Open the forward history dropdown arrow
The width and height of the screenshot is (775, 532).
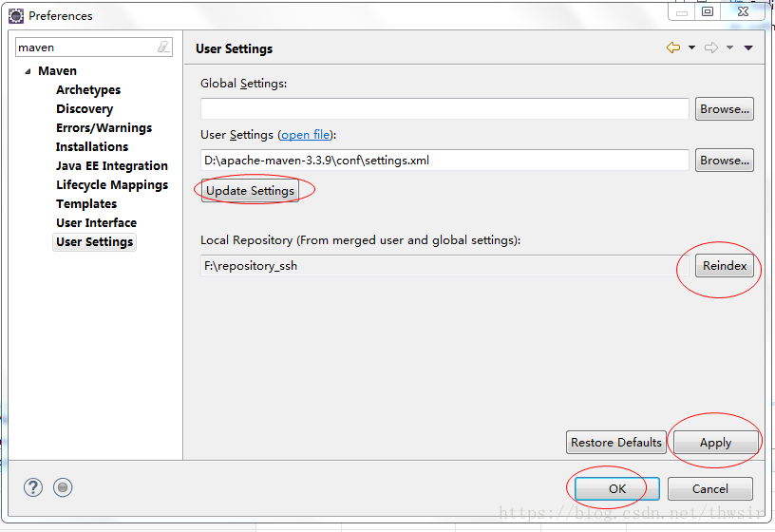729,47
